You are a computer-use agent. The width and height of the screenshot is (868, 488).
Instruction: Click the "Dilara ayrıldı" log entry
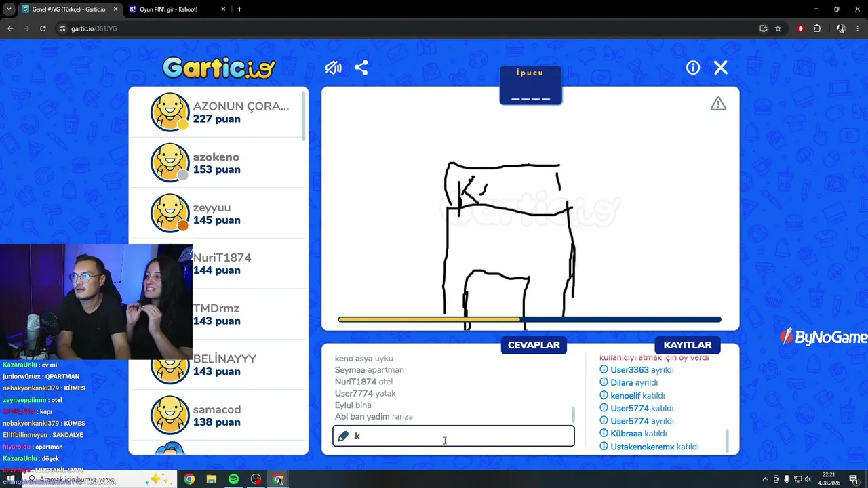pos(629,383)
